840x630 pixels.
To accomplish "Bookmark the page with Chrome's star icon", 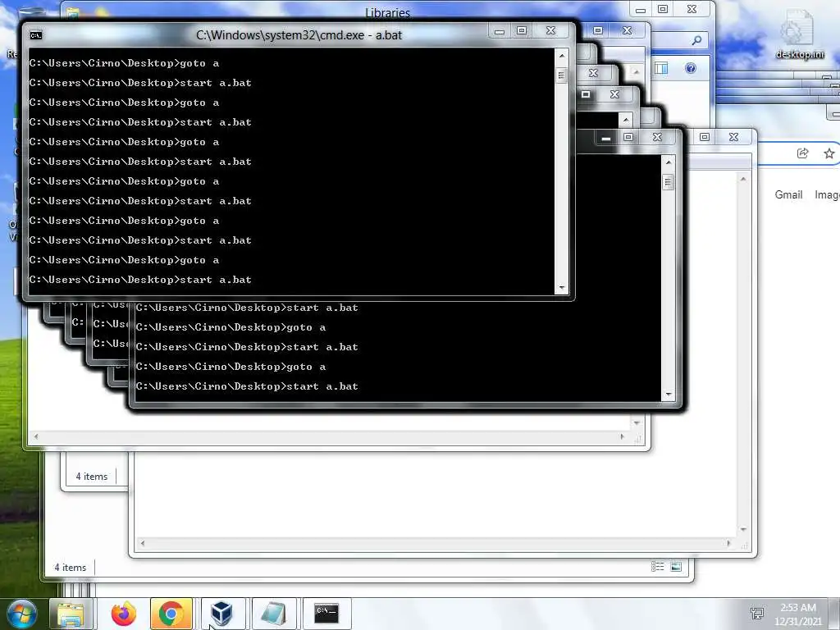I will (829, 153).
